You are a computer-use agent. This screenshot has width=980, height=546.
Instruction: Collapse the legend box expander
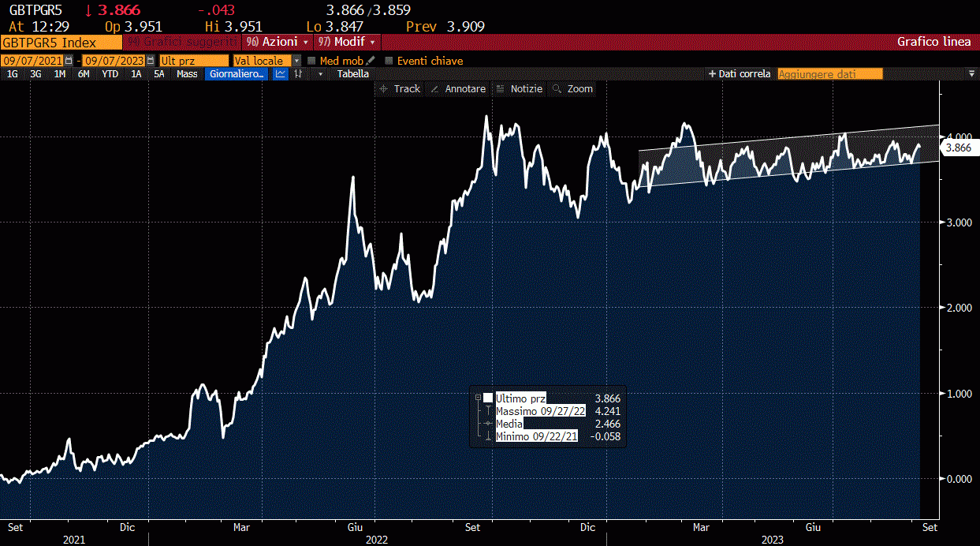(x=477, y=398)
